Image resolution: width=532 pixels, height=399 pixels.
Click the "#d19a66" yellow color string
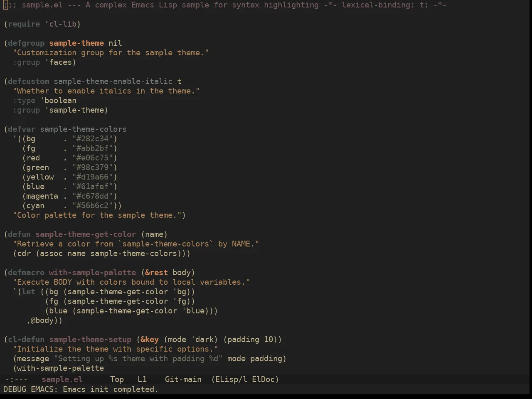(x=93, y=177)
